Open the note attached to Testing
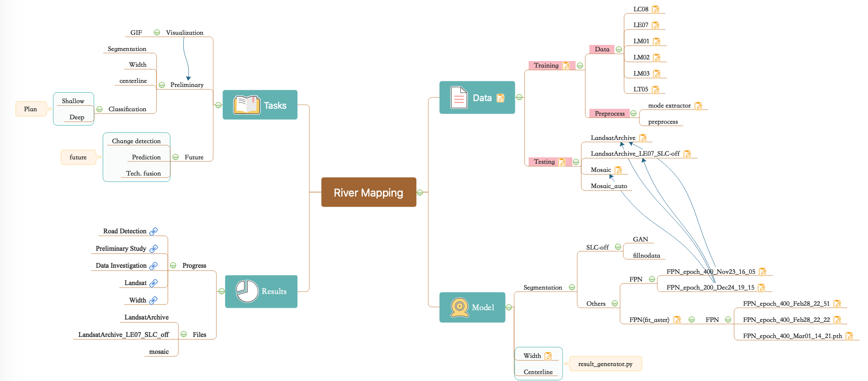 (563, 161)
